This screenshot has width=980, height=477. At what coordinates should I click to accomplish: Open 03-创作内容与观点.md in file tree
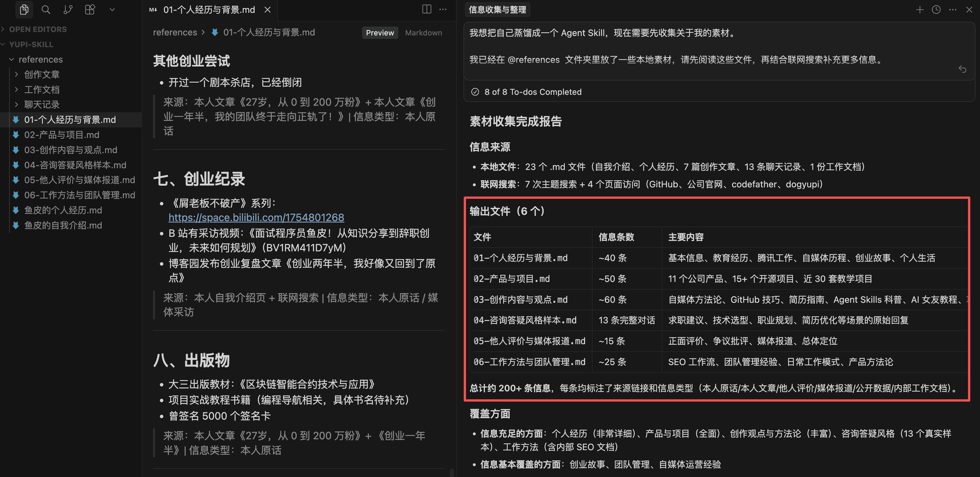click(70, 150)
